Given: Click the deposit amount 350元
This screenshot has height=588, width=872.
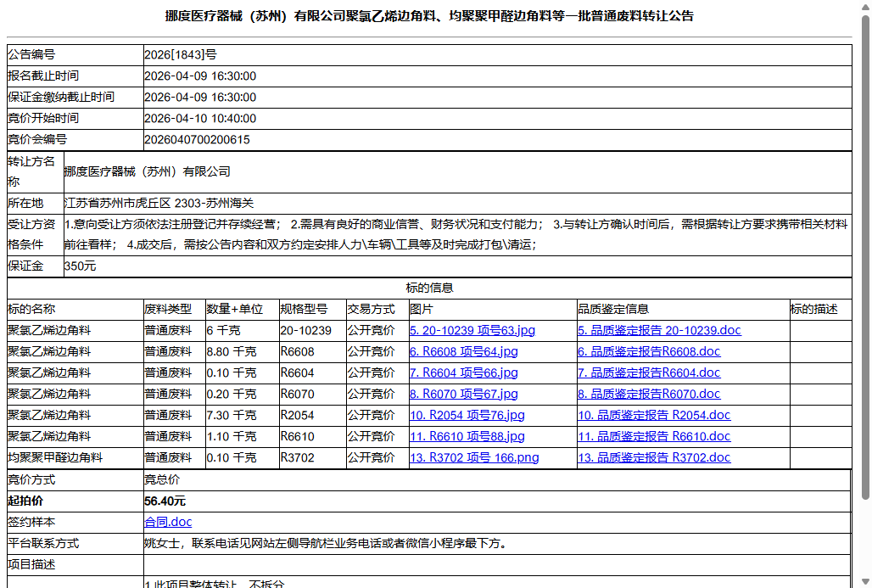Looking at the screenshot, I should [80, 266].
